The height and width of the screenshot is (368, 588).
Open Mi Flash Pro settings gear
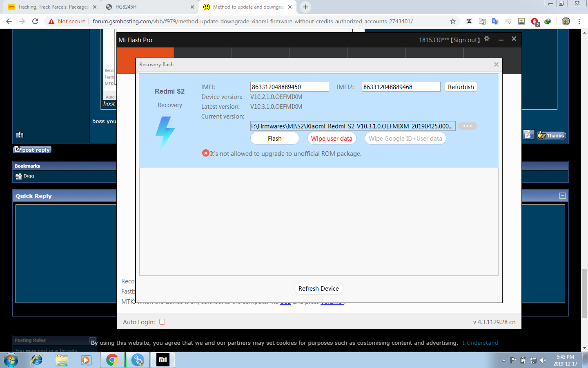click(487, 38)
